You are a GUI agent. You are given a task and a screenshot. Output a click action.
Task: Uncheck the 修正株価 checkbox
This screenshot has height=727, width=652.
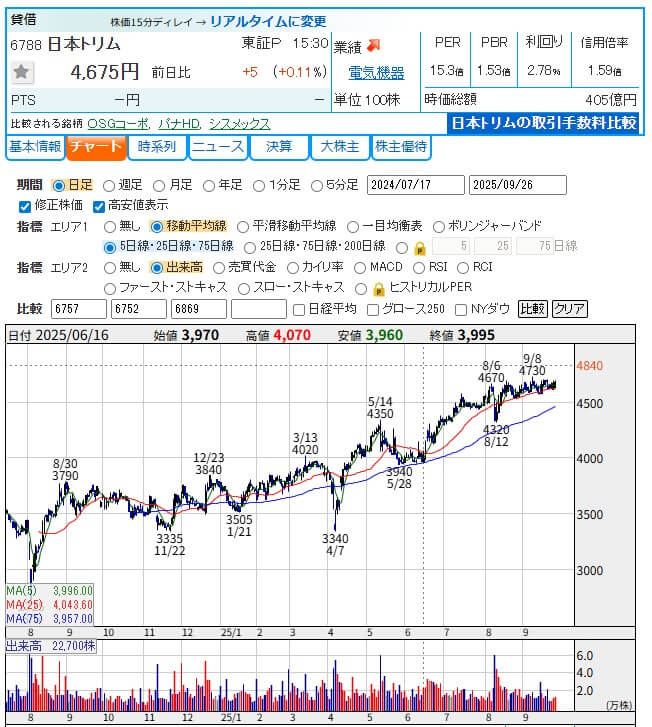25,206
